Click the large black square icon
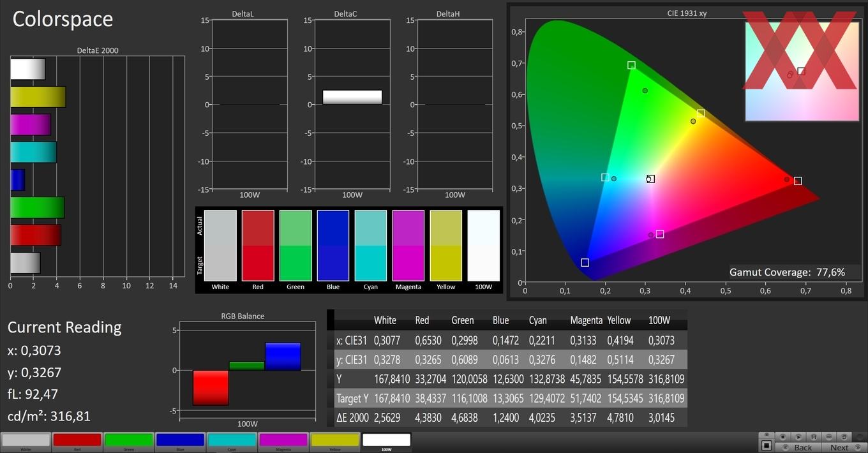The image size is (868, 453). 767,445
